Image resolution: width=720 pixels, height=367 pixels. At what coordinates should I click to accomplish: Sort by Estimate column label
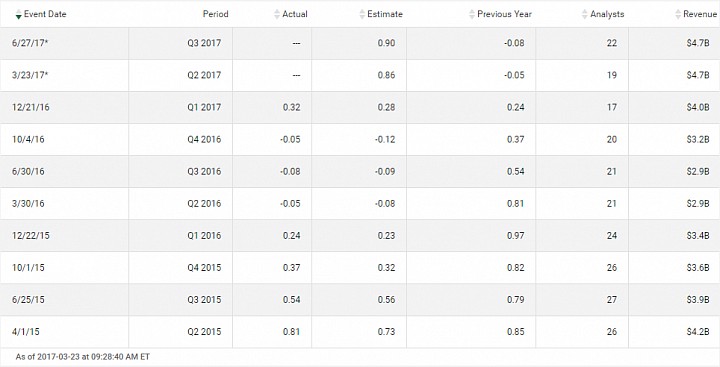click(385, 14)
